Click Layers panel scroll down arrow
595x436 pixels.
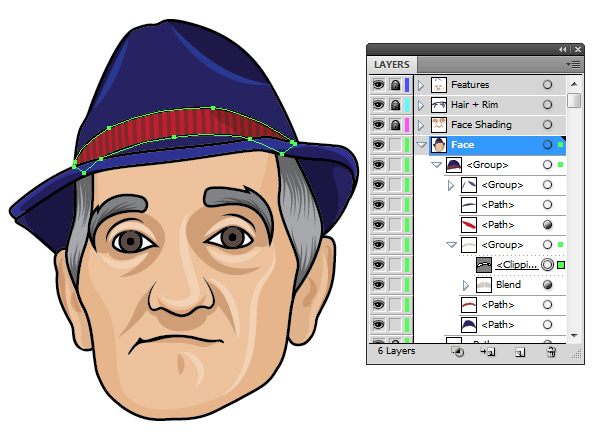pos(574,336)
